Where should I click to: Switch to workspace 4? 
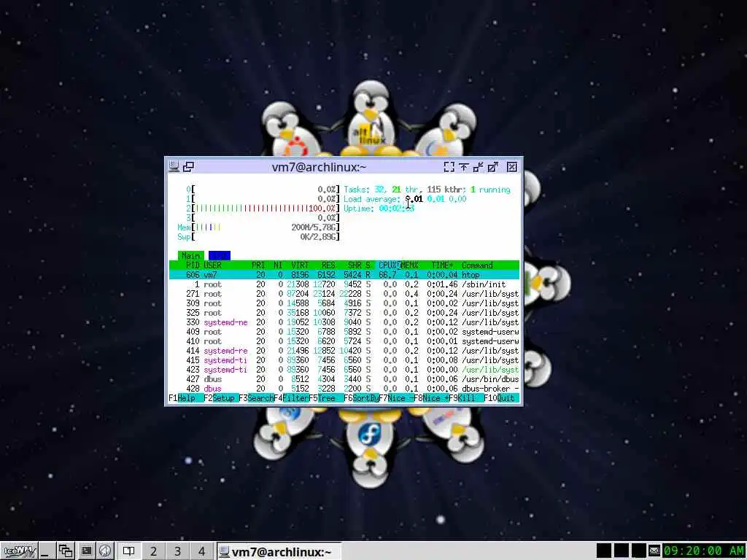(x=202, y=551)
